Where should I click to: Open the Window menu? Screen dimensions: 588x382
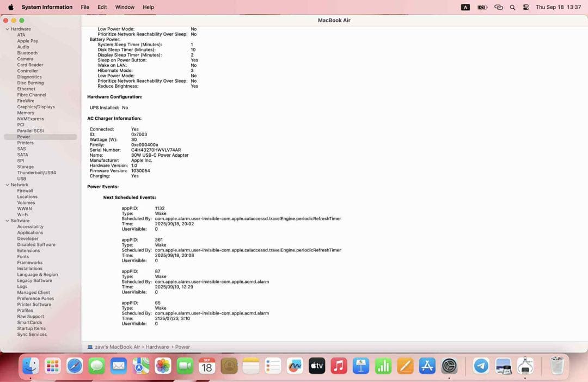click(125, 7)
